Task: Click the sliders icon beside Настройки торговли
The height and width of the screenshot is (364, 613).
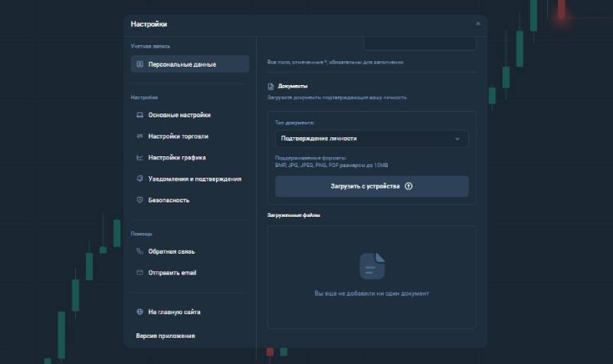Action: tap(139, 136)
